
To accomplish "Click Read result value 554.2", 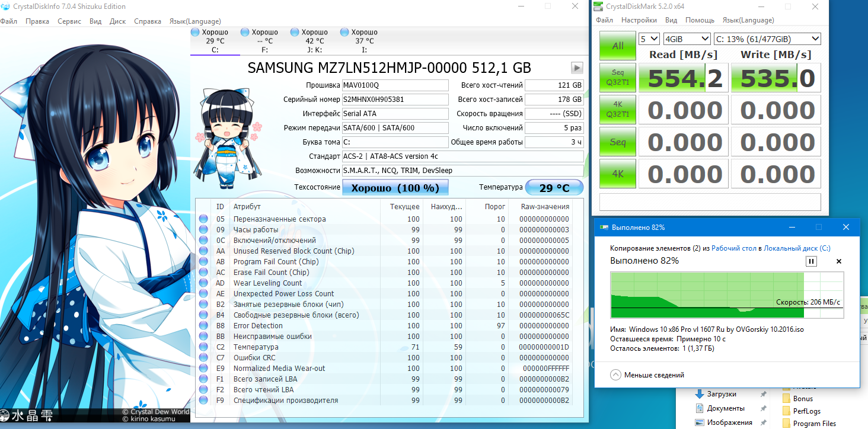I will point(684,78).
